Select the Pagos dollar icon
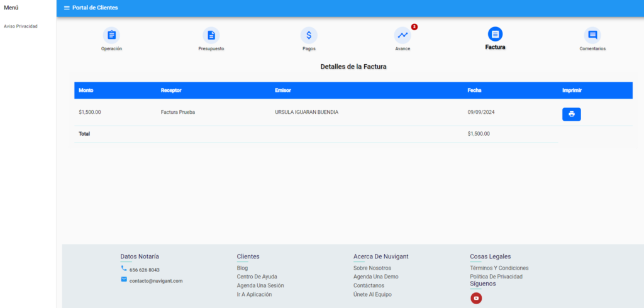 pos(309,35)
